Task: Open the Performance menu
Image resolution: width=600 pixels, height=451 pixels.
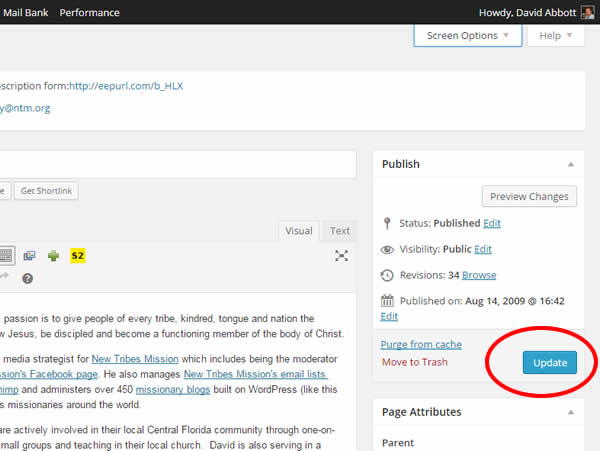Action: click(x=90, y=13)
